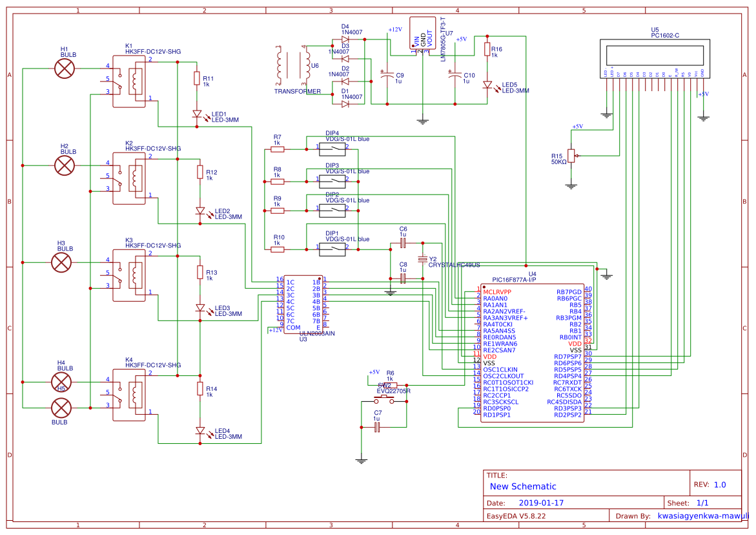Click the SW2 reset pushbutton symbol
This screenshot has width=756, height=535.
click(x=384, y=399)
